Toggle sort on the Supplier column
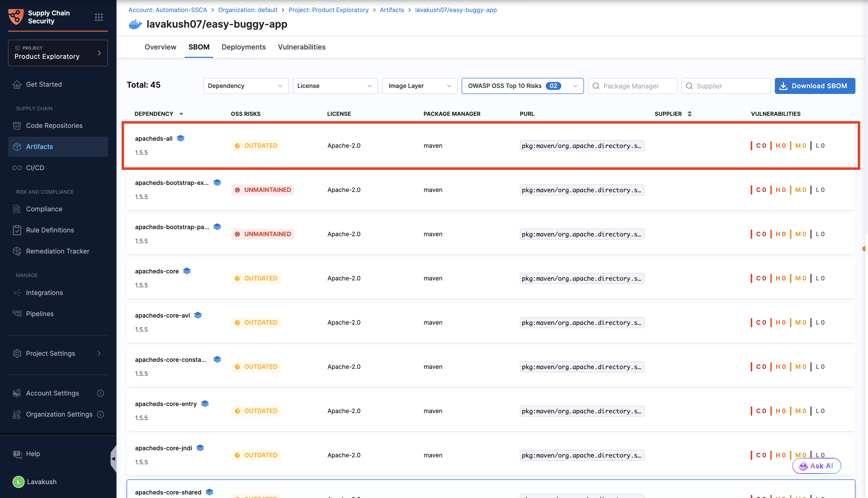 689,114
